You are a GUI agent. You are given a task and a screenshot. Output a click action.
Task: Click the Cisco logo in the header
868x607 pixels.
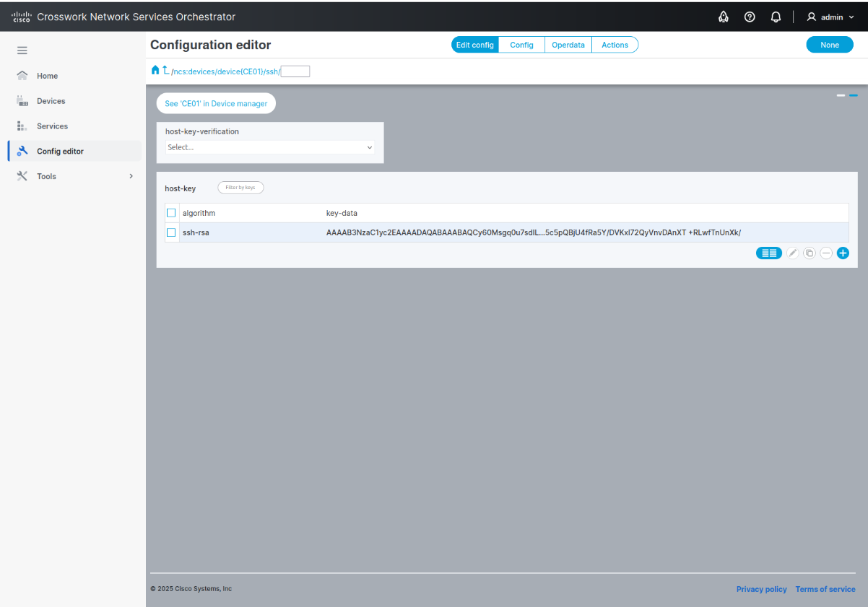click(x=22, y=17)
